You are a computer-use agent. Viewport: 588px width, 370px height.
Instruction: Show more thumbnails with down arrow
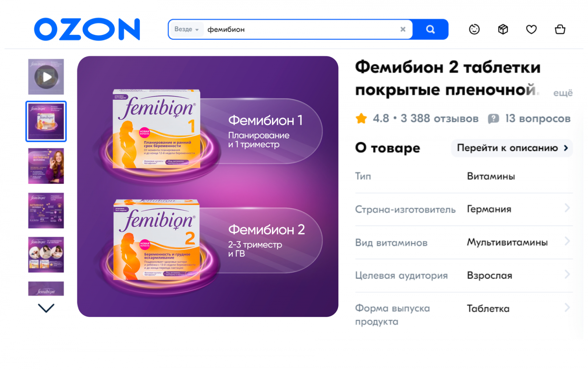(x=46, y=308)
